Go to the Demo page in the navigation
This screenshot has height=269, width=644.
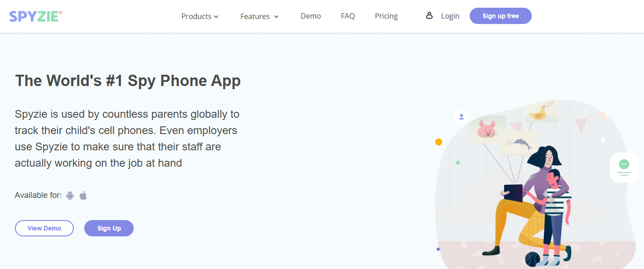click(311, 16)
